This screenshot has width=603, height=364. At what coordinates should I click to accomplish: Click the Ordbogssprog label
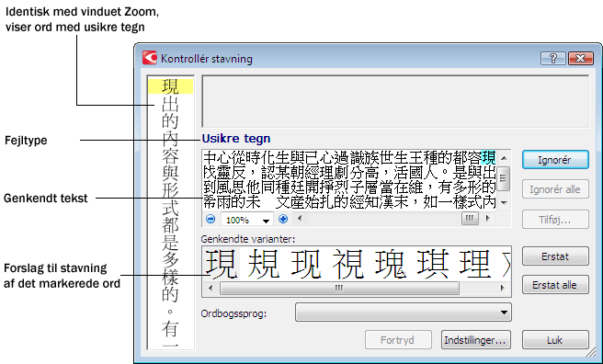(x=233, y=313)
